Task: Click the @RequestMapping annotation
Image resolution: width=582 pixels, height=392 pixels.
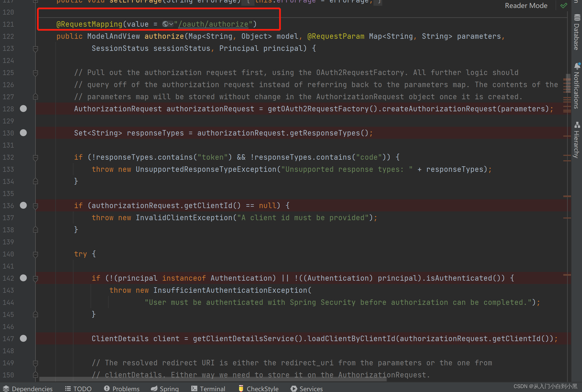Action: pyautogui.click(x=89, y=24)
